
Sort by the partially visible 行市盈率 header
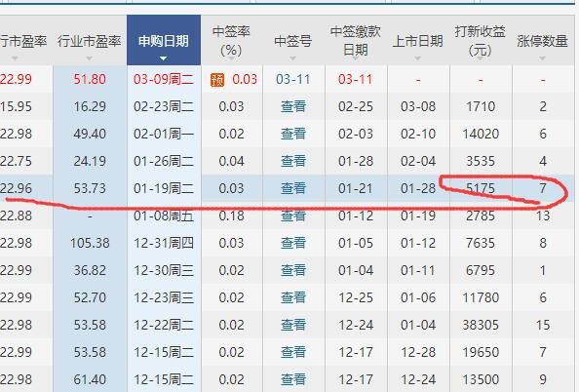[x=23, y=41]
